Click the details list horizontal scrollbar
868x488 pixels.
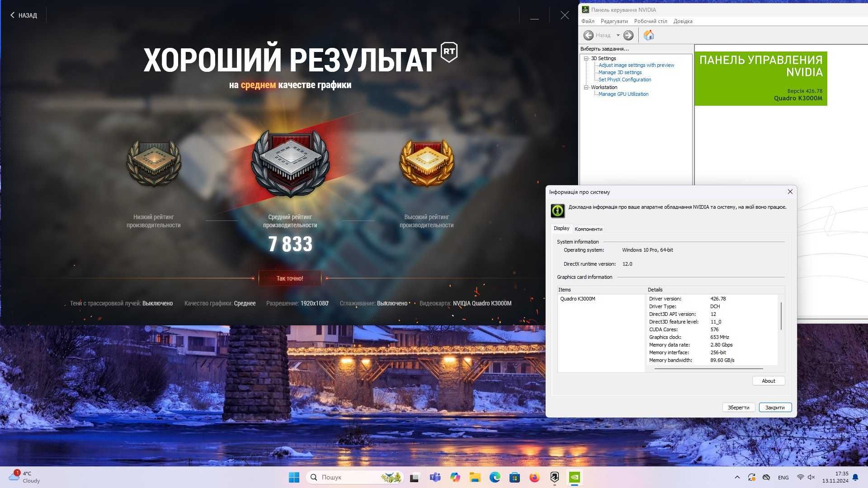709,369
